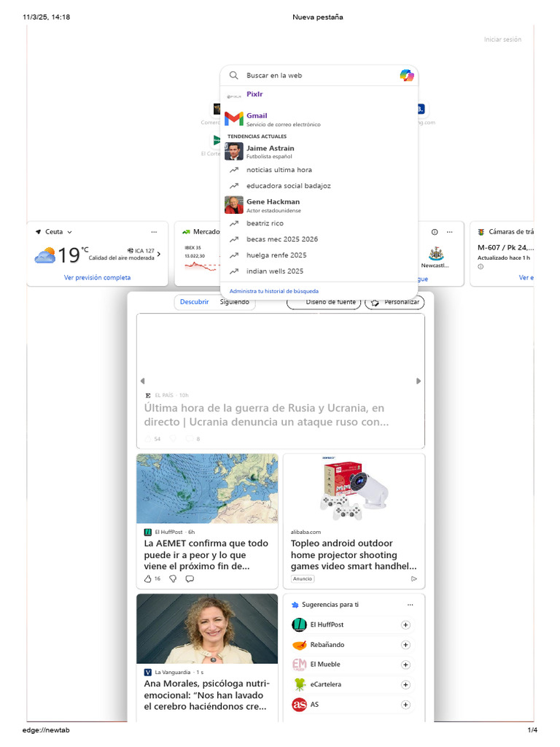Open sports card more options menu
This screenshot has width=560, height=747.
(x=449, y=232)
